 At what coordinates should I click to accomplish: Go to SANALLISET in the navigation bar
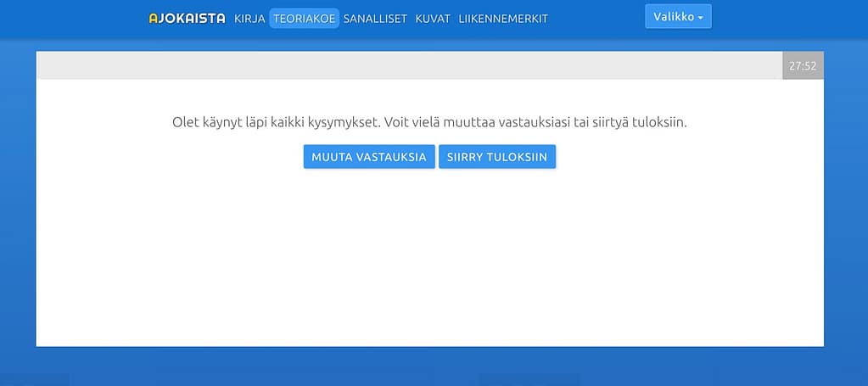pos(375,18)
